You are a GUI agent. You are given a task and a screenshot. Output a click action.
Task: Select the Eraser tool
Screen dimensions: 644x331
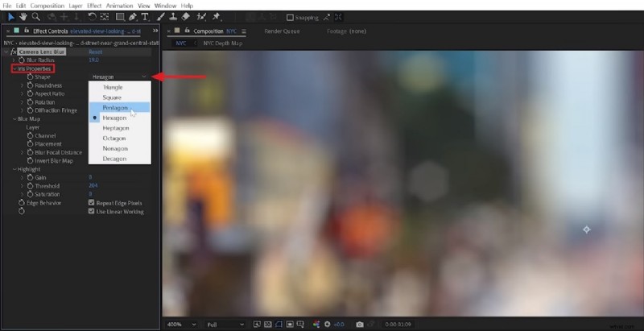point(186,17)
